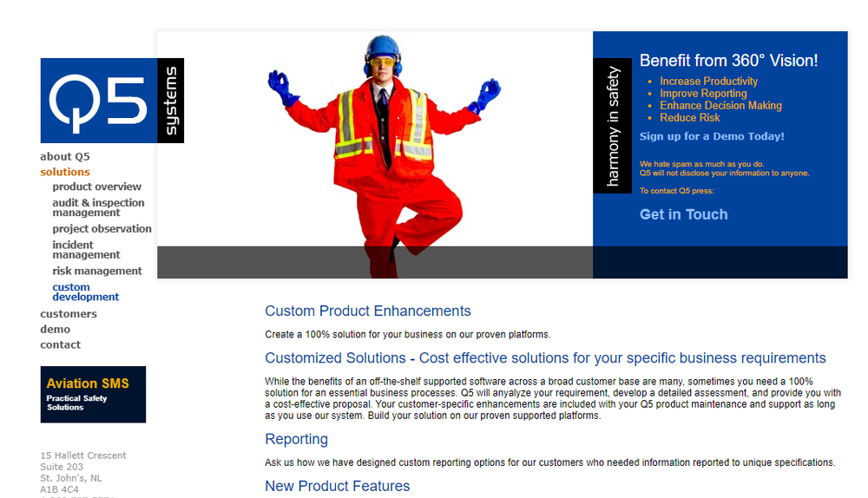Screen dimensions: 868x498
Task: Click the Increase Productivity bullet
Action: tap(708, 82)
